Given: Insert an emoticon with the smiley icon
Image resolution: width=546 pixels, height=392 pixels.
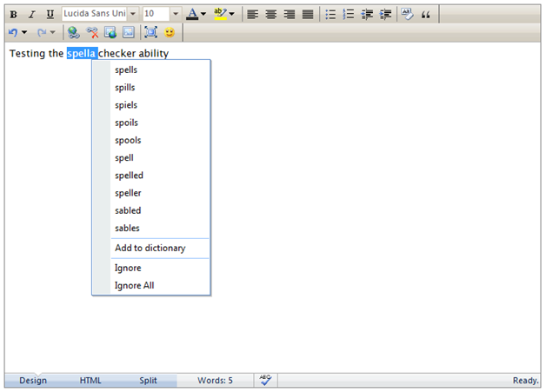Looking at the screenshot, I should click(x=170, y=32).
